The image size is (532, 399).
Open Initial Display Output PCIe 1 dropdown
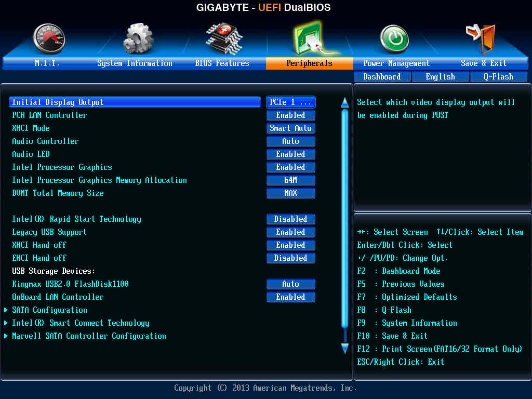point(291,102)
